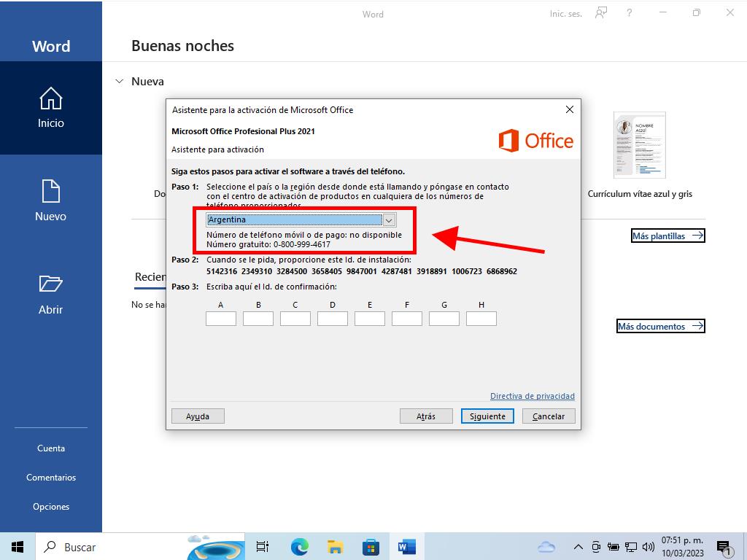Open Microsoft Store taskbar icon

pos(371,547)
